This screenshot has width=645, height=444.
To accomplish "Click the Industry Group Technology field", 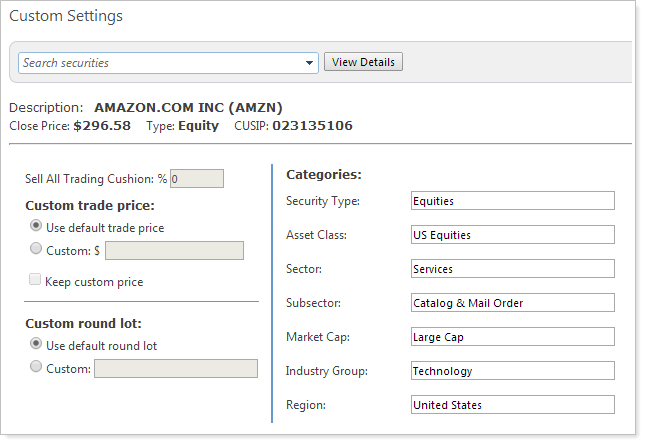I will pos(512,371).
